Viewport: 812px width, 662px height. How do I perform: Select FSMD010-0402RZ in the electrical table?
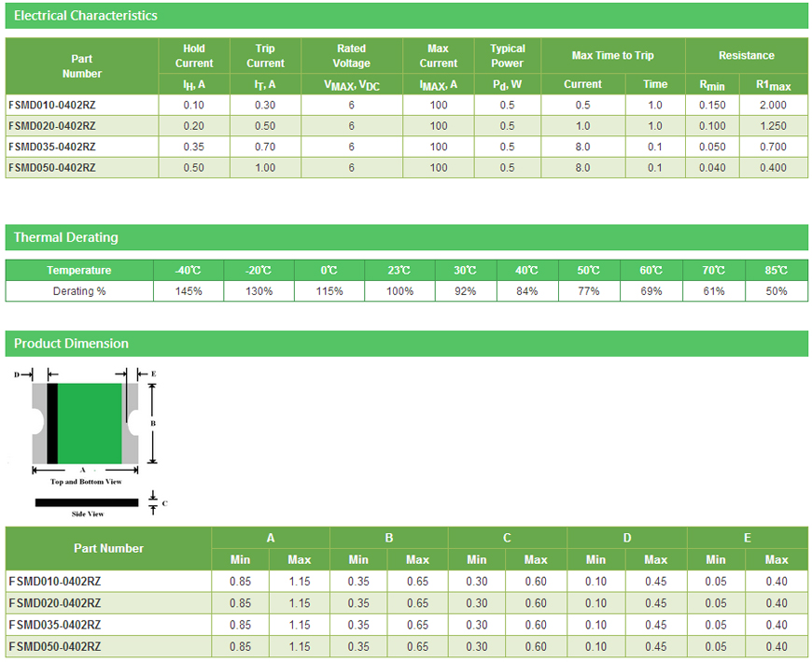[51, 106]
